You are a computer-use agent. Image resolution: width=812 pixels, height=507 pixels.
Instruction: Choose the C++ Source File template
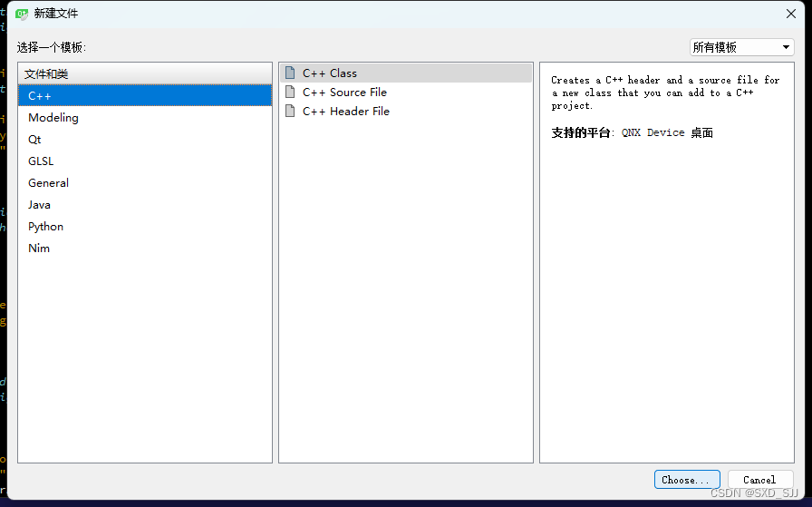point(406,93)
